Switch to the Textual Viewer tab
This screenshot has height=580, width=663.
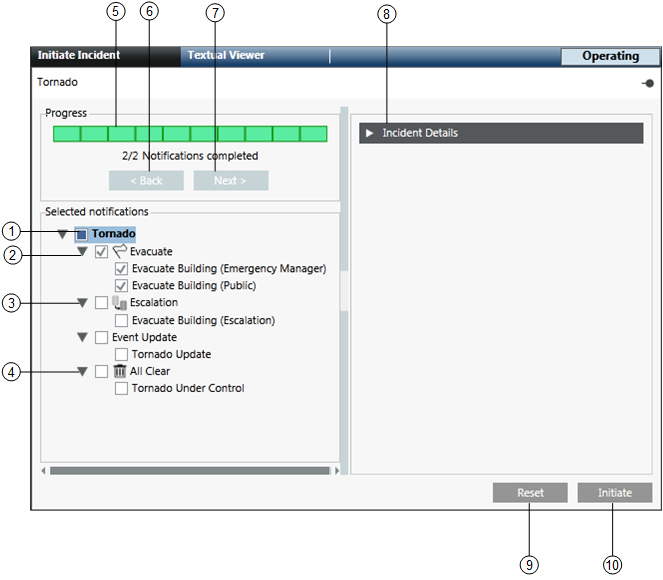(226, 56)
